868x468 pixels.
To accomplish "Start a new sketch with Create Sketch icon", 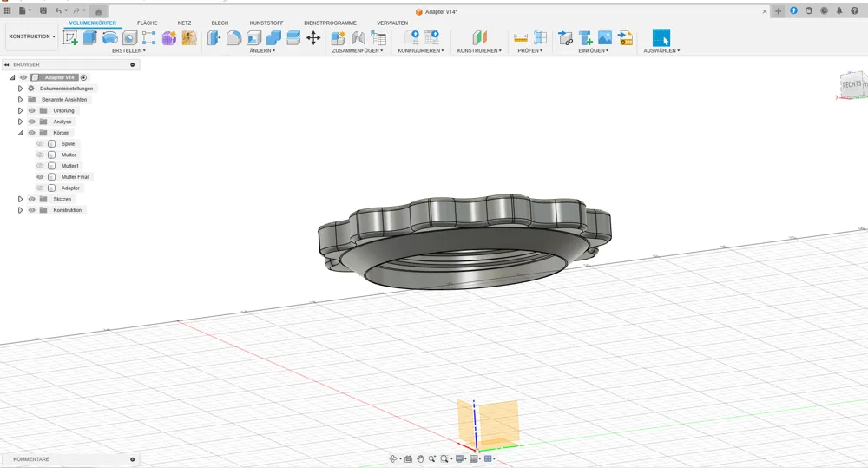I will 70,37.
